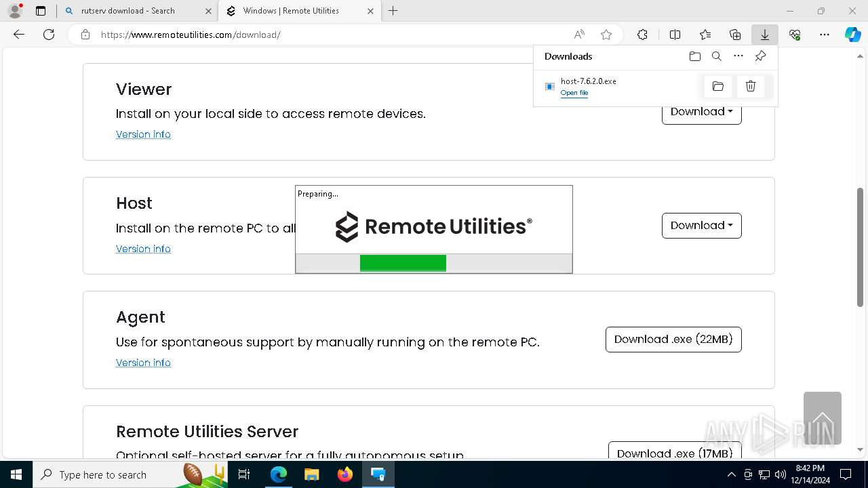Open the Windows Start menu
The image size is (868, 488).
16,474
